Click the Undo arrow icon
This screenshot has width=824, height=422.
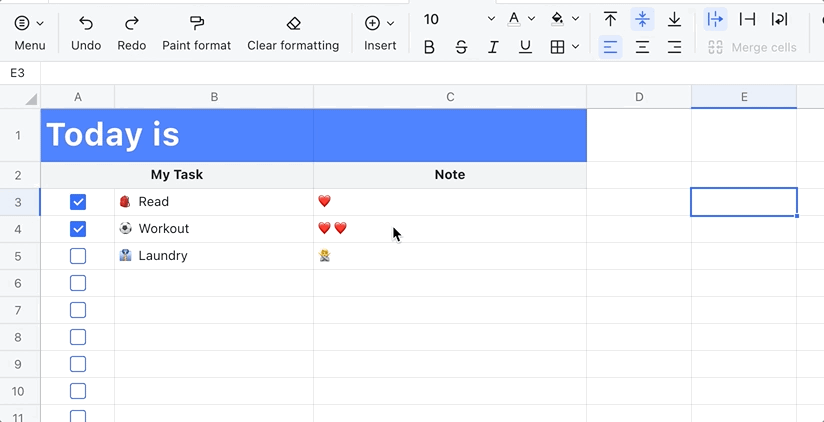[x=86, y=23]
